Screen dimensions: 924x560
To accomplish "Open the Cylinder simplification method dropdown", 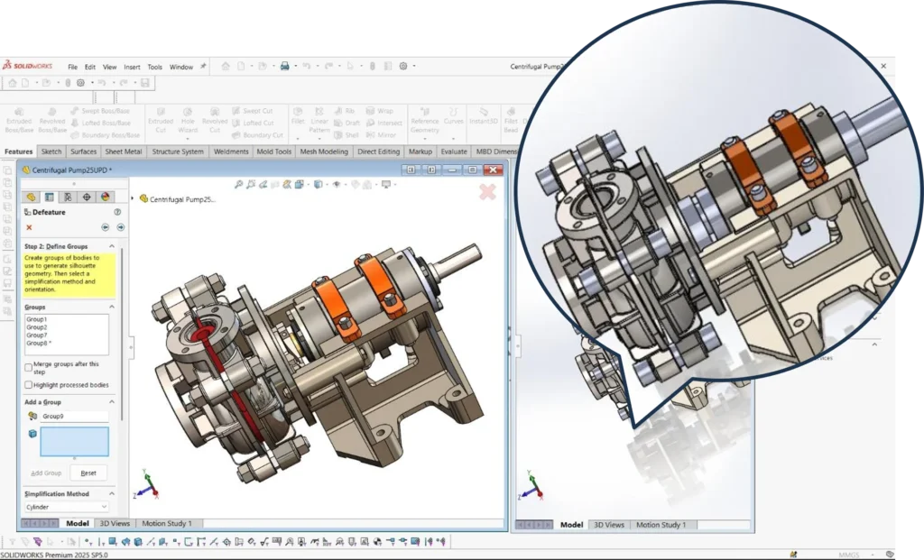I will pos(66,507).
